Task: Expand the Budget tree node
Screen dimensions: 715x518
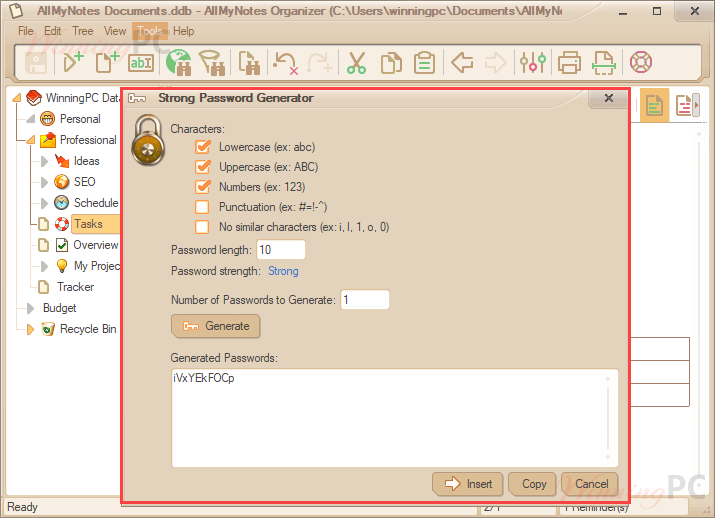Action: (x=31, y=308)
